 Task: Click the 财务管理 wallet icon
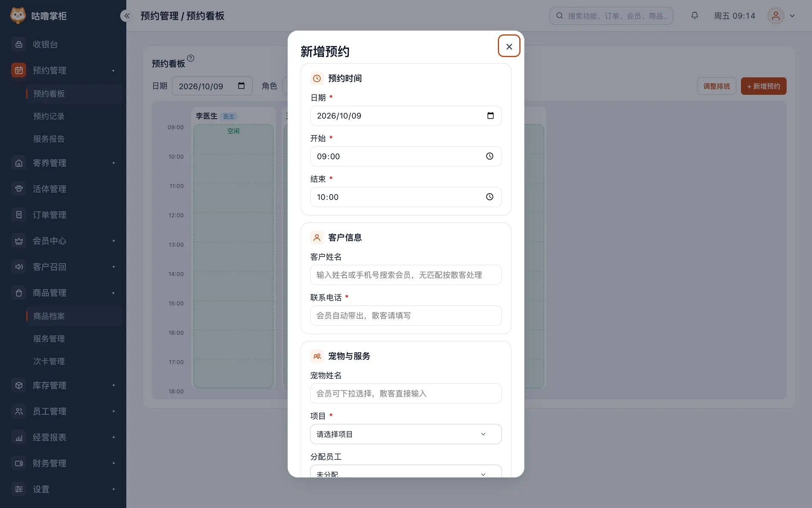click(x=19, y=463)
